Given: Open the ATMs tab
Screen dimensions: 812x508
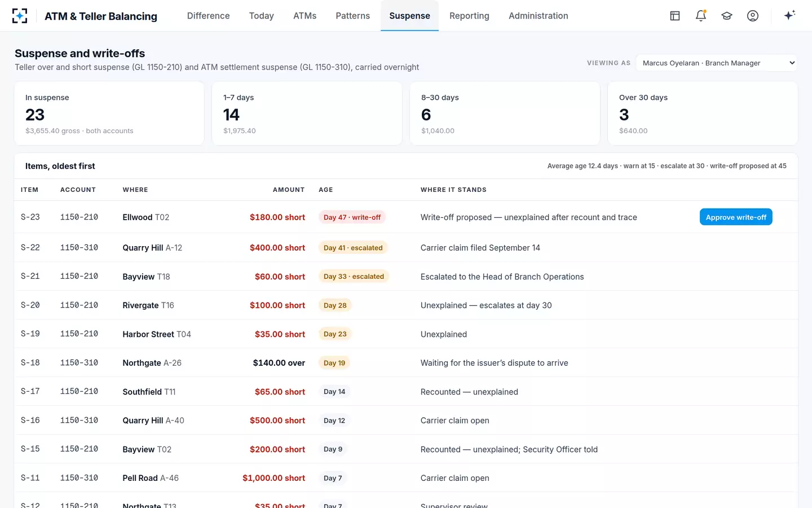Looking at the screenshot, I should tap(304, 16).
